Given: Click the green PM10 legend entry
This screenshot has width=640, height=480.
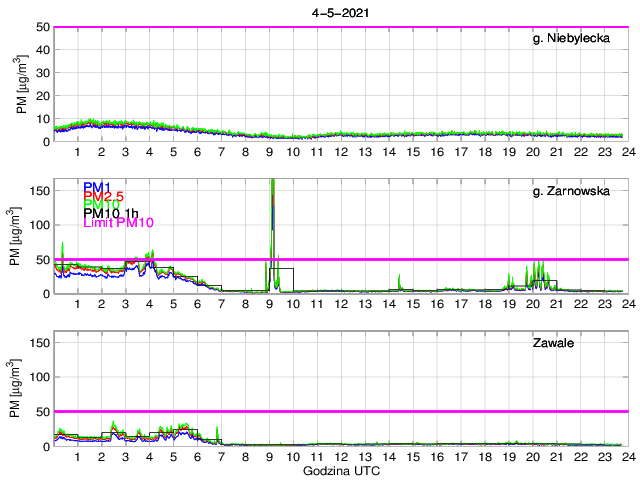Looking at the screenshot, I should [x=101, y=204].
